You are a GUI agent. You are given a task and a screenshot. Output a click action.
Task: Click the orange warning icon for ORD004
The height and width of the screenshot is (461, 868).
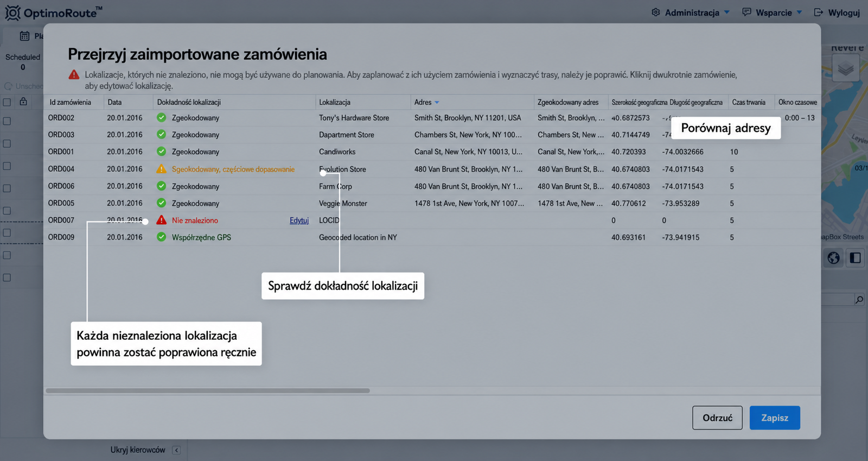coord(161,169)
